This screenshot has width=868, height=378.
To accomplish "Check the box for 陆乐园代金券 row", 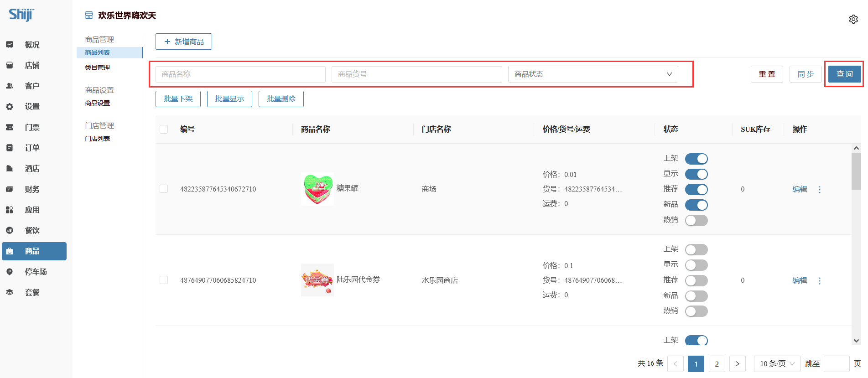I will pos(164,280).
